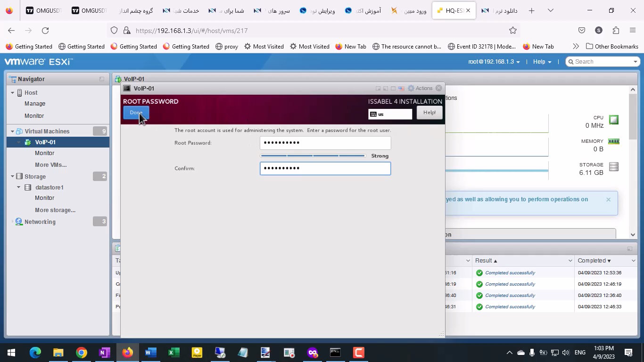This screenshot has height=362, width=644.
Task: Click More storage... link
Action: pyautogui.click(x=55, y=210)
